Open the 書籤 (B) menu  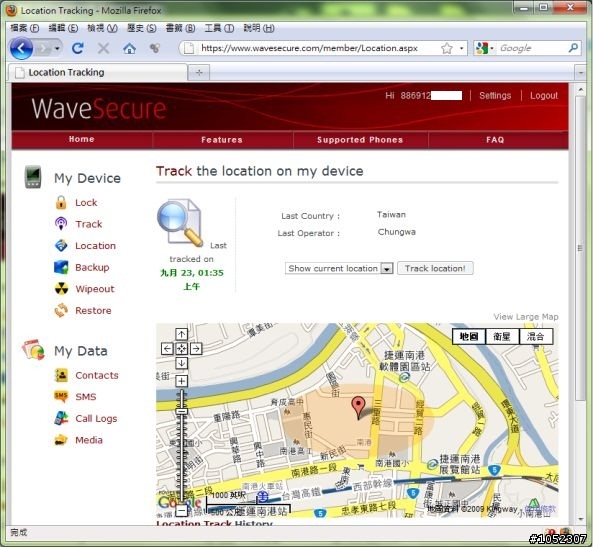[x=180, y=28]
